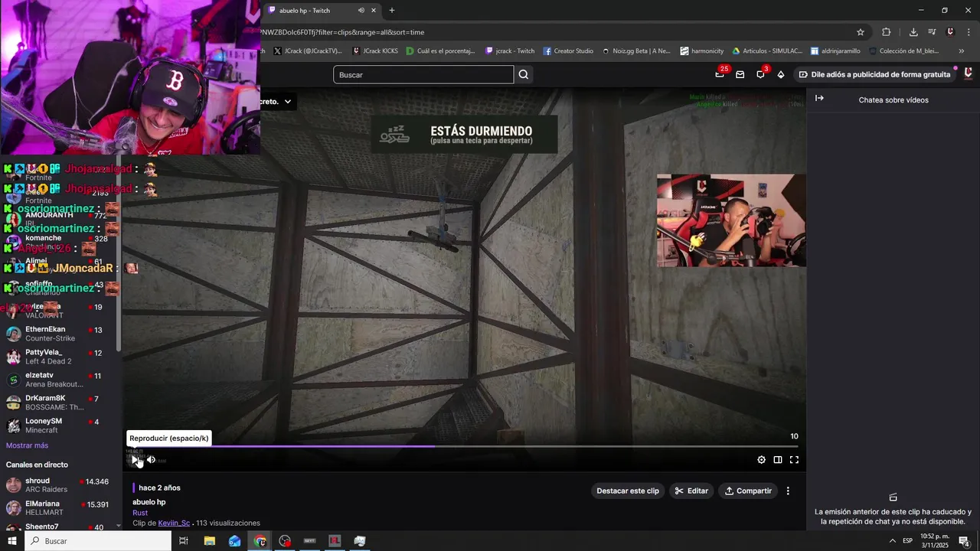Open the chat-bubble activity icon with 3
The width and height of the screenshot is (980, 551).
coord(761,73)
